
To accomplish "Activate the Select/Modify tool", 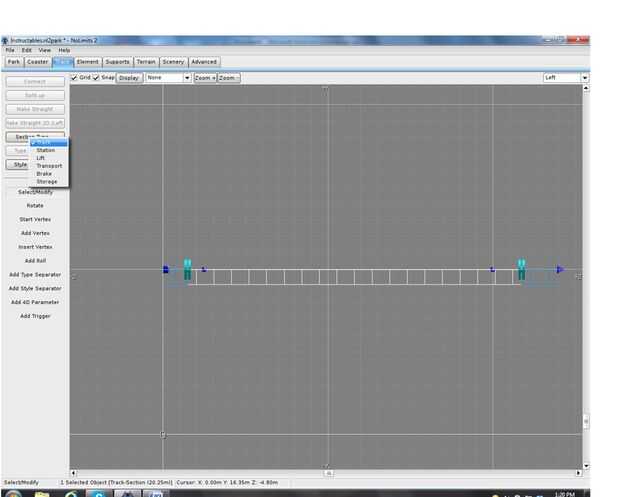I will (x=35, y=192).
